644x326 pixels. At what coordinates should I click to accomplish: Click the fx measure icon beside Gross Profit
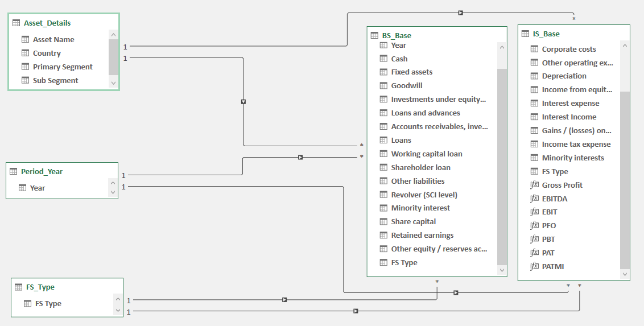pos(534,185)
